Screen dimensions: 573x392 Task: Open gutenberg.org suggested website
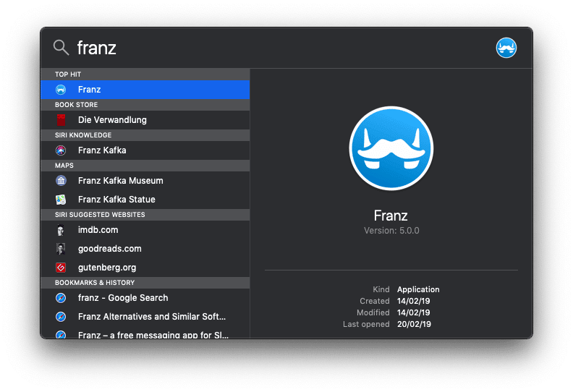pyautogui.click(x=109, y=268)
